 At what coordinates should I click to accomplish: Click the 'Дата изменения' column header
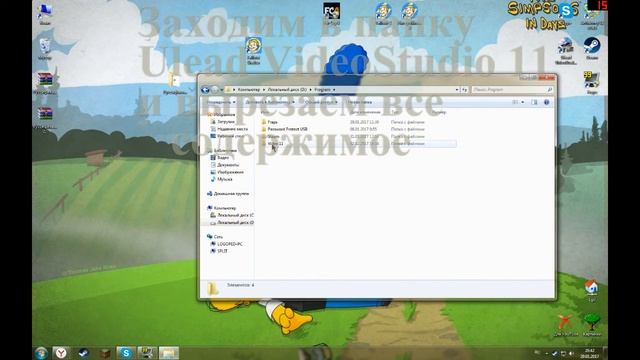365,112
